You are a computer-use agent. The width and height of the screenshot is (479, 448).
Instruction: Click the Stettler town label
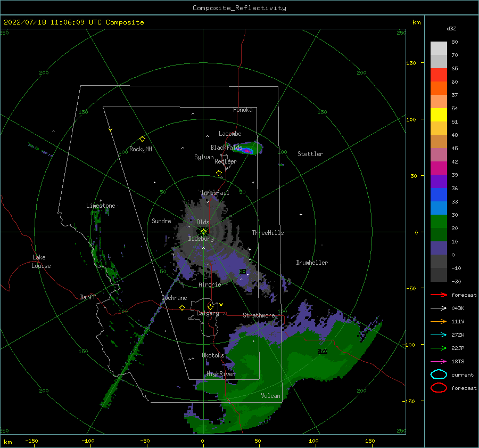point(310,154)
